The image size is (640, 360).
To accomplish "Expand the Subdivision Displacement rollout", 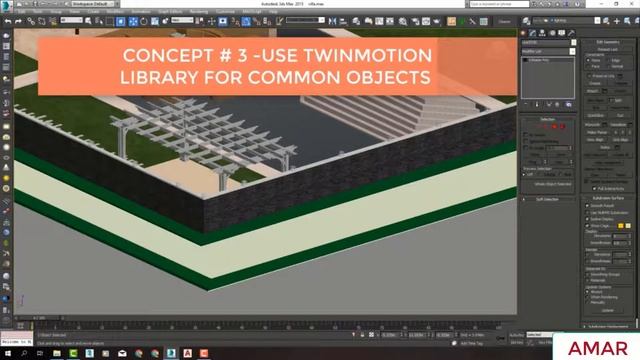I will click(x=608, y=327).
